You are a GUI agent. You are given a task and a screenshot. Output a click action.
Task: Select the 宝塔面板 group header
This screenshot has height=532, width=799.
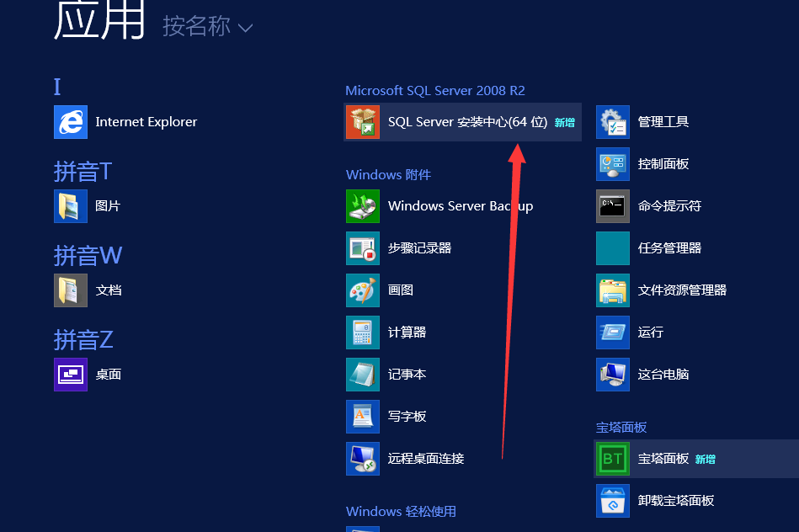[x=621, y=427]
